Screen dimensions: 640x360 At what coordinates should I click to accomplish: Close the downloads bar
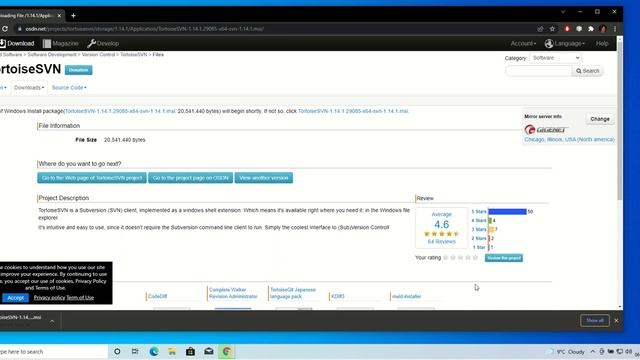pos(616,320)
